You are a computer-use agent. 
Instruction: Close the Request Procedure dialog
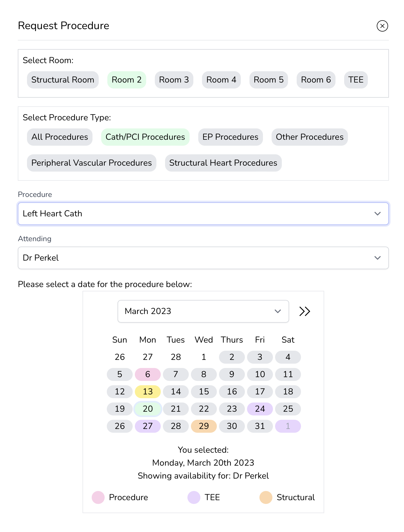coord(382,26)
